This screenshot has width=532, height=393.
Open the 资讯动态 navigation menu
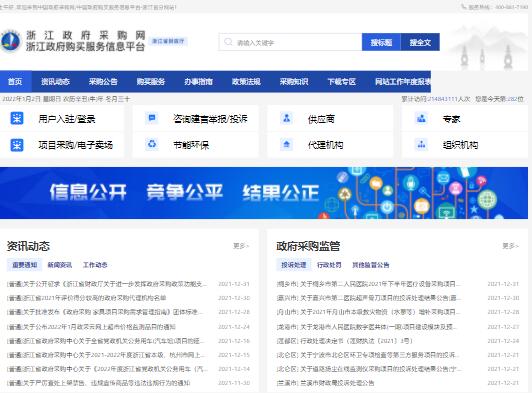(x=55, y=81)
